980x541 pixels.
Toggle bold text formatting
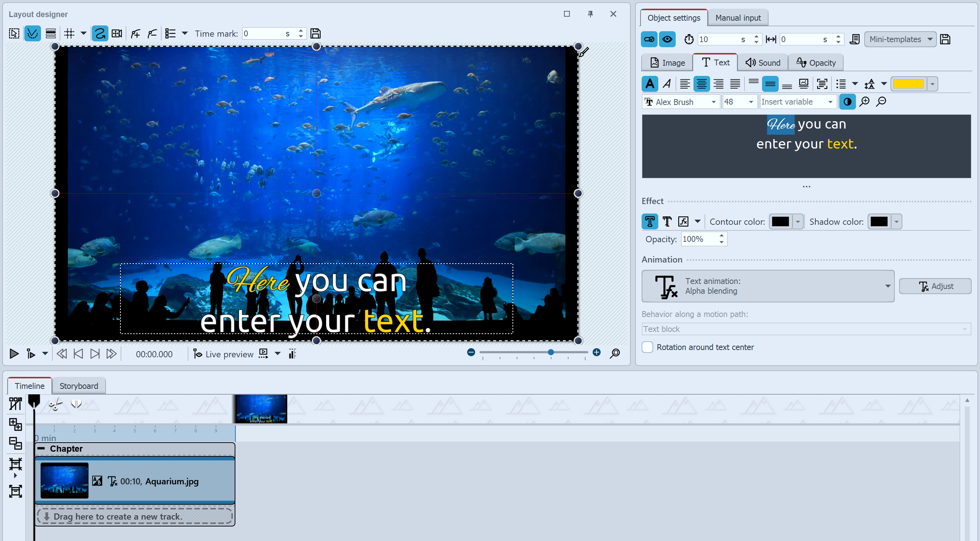tap(650, 84)
